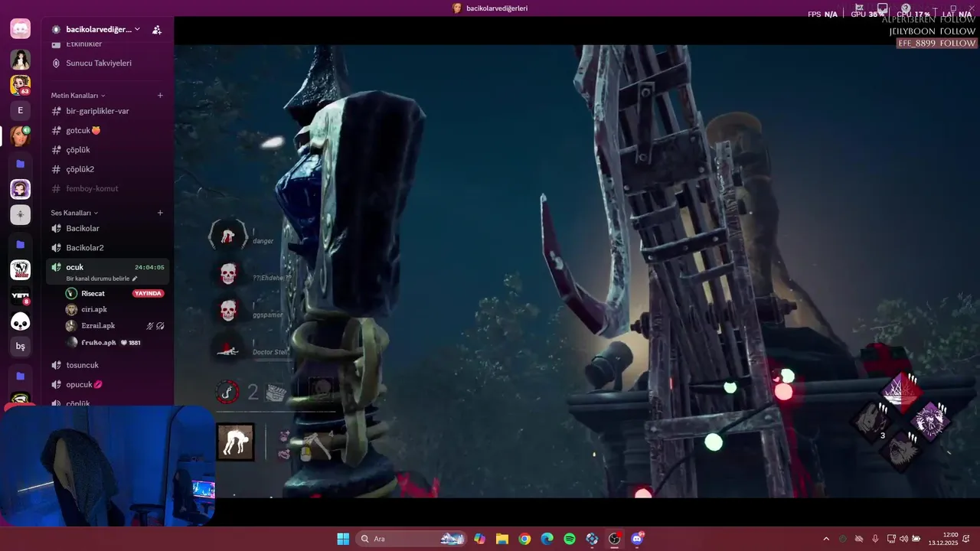
Task: Open the server with the 63 notification badge
Action: tap(21, 85)
